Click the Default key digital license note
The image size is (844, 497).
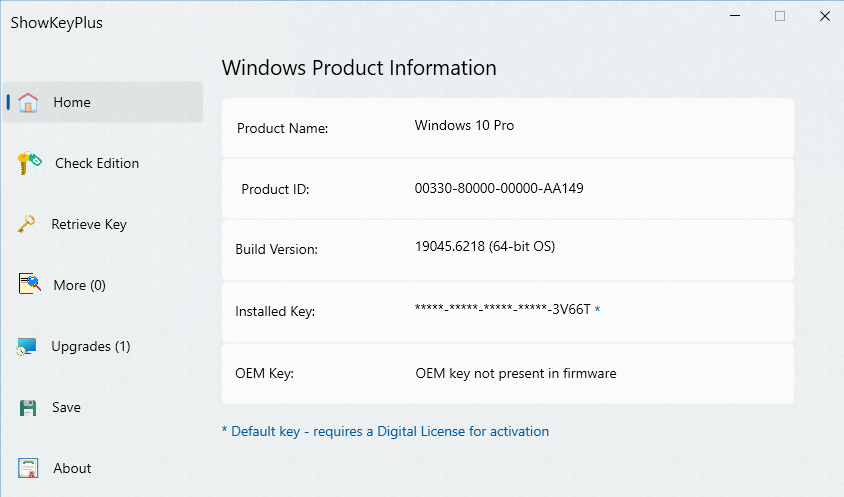[x=385, y=431]
